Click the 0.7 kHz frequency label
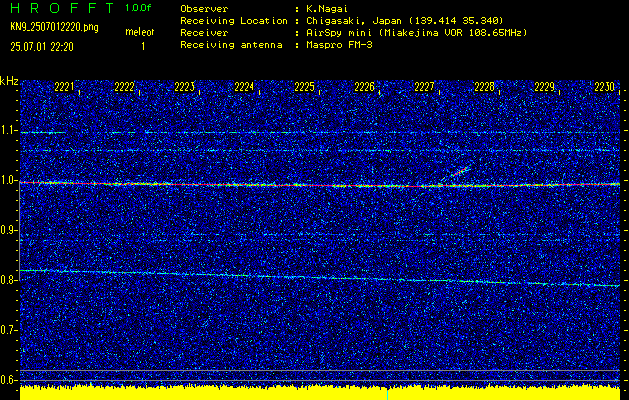Viewport: 629px width, 400px height. [x=8, y=330]
